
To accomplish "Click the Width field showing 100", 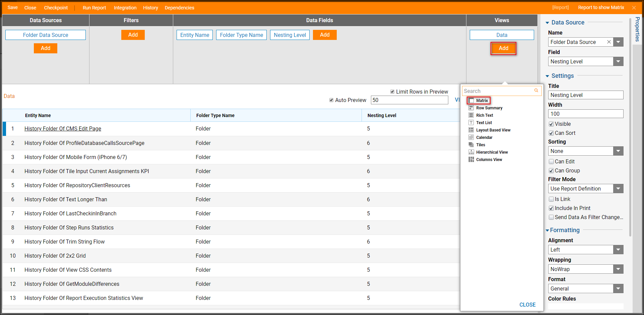I will [x=586, y=114].
